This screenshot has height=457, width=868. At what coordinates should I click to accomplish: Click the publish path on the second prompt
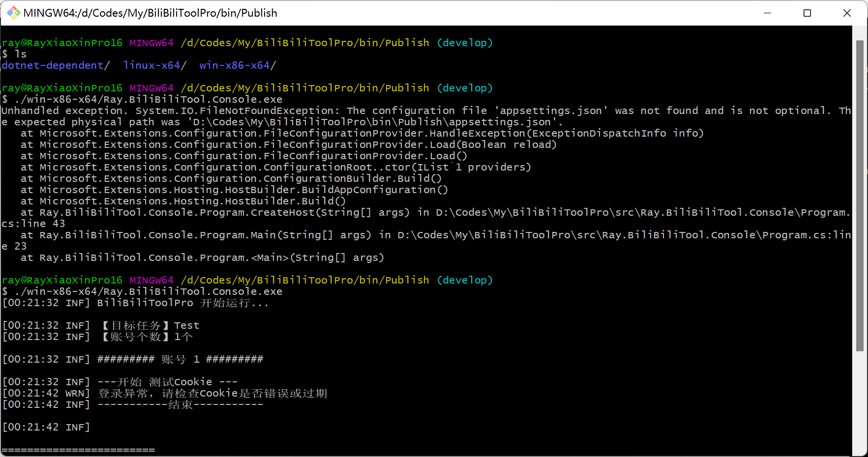[305, 280]
